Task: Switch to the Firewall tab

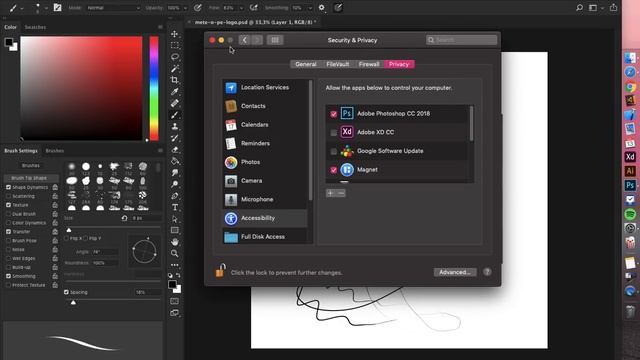Action: pyautogui.click(x=369, y=64)
